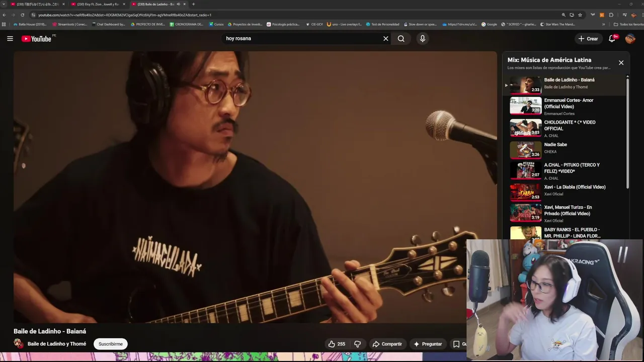
Task: Close the Mix playlist panel
Action: coord(621,63)
